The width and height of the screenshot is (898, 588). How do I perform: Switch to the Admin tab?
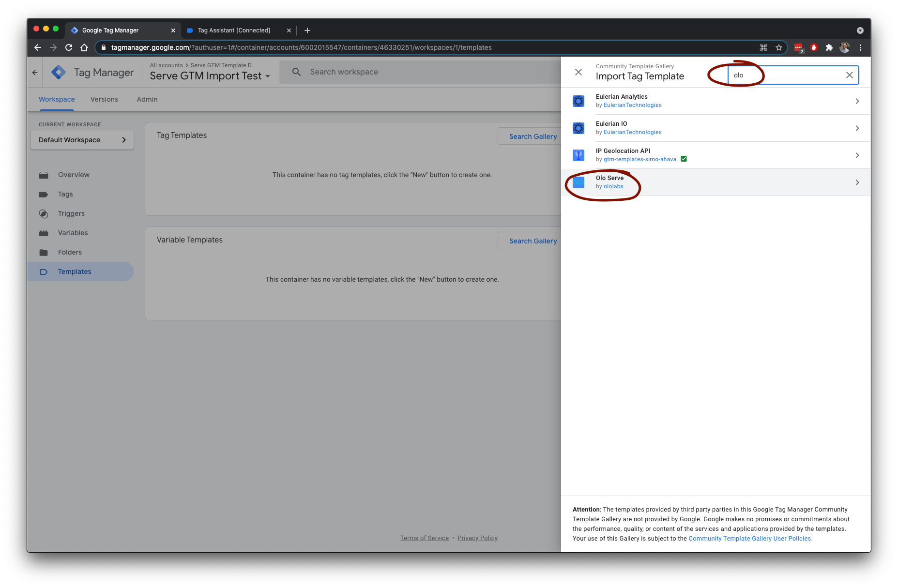coord(147,99)
